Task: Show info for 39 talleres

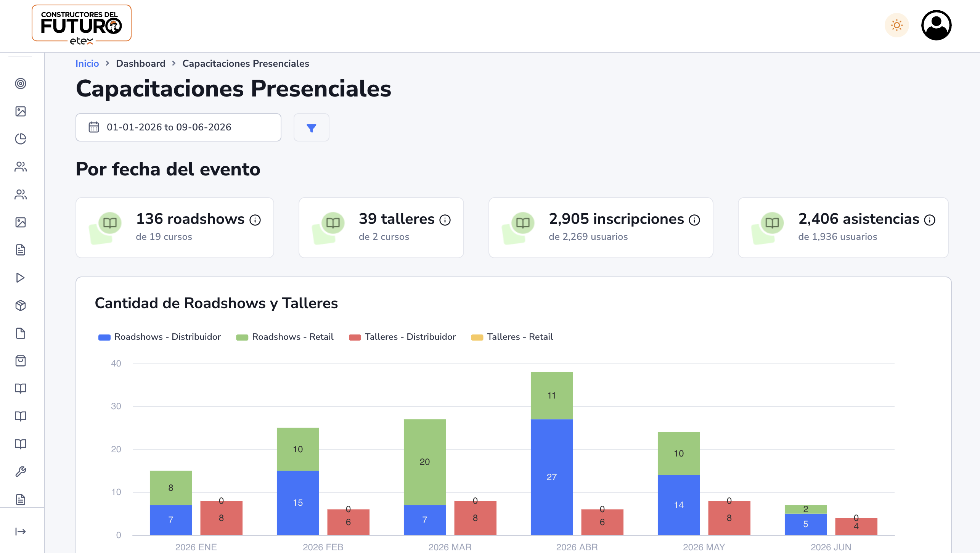Action: [x=445, y=220]
